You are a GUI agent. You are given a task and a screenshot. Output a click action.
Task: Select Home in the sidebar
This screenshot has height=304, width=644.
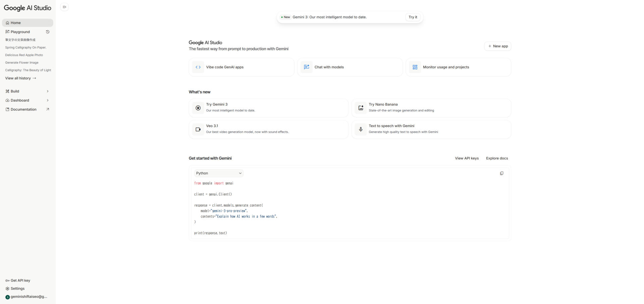pyautogui.click(x=15, y=22)
